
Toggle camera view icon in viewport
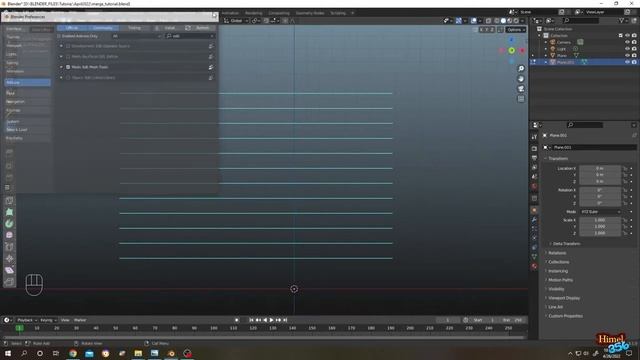(x=521, y=89)
